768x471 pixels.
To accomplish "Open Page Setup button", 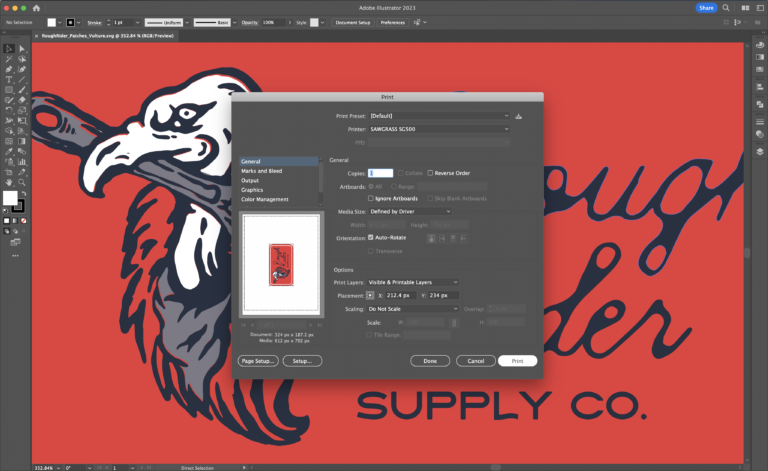I will pyautogui.click(x=258, y=361).
